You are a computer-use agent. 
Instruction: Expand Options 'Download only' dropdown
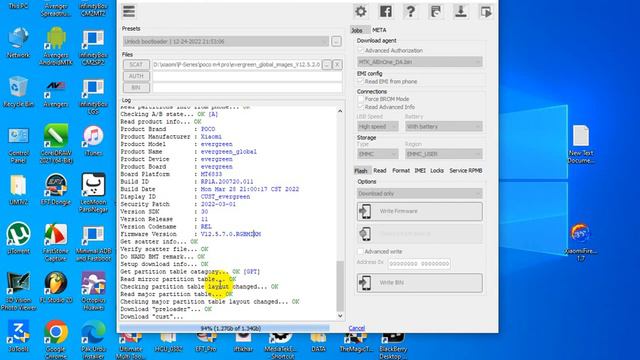click(420, 193)
